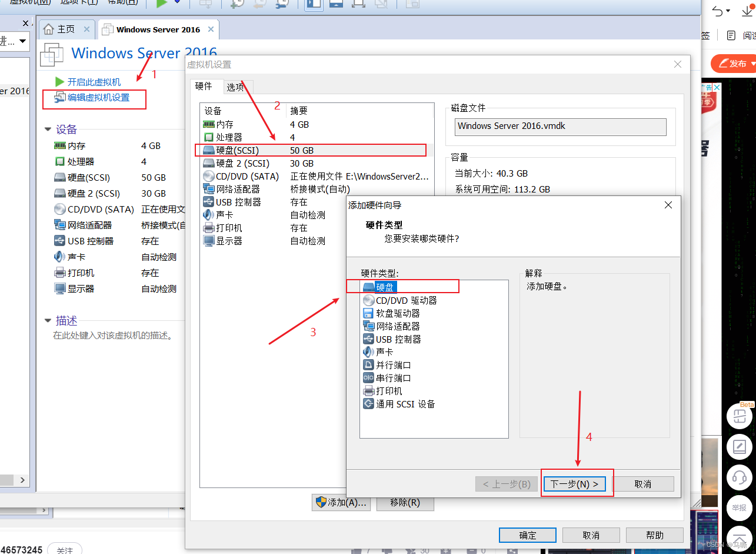756x554 pixels.
Task: Close the 主页 tab with its X
Action: coord(87,29)
